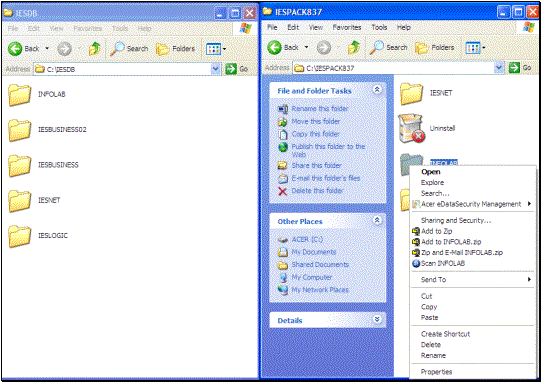The image size is (541, 382).
Task: Click Go button in IESPACK837 window
Action: 520,68
